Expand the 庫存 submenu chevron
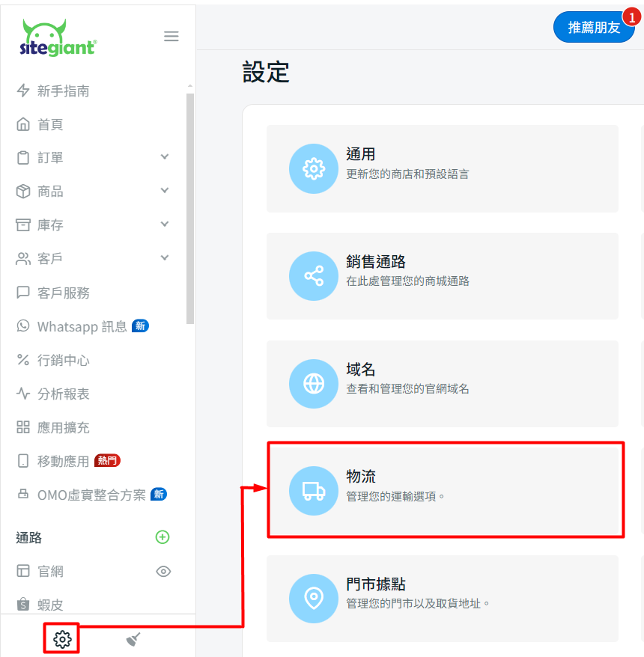Screen dimensions: 644x657 (x=164, y=224)
